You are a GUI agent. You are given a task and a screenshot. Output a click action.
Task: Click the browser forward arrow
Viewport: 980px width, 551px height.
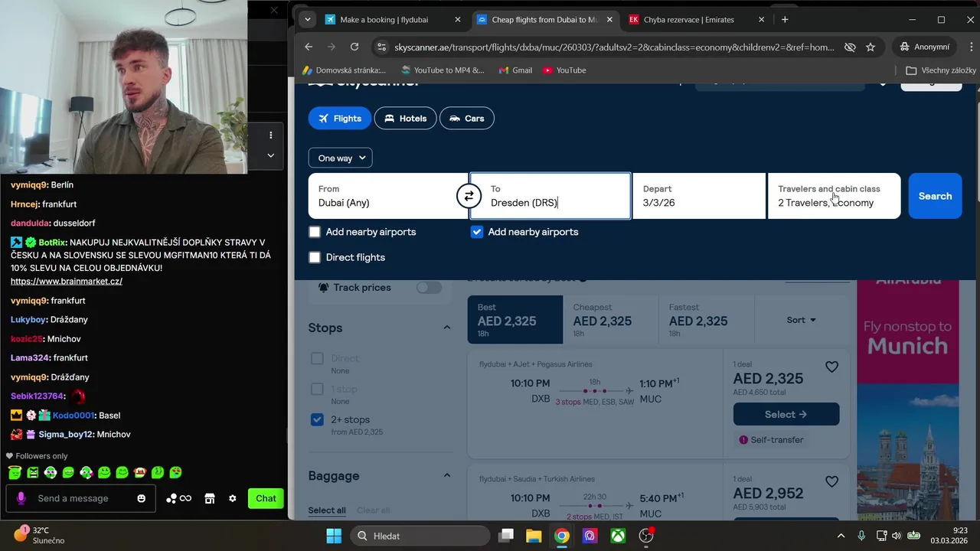[332, 47]
